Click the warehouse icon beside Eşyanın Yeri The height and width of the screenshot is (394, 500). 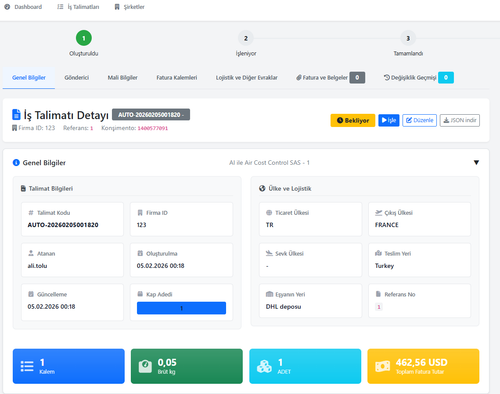tap(269, 294)
